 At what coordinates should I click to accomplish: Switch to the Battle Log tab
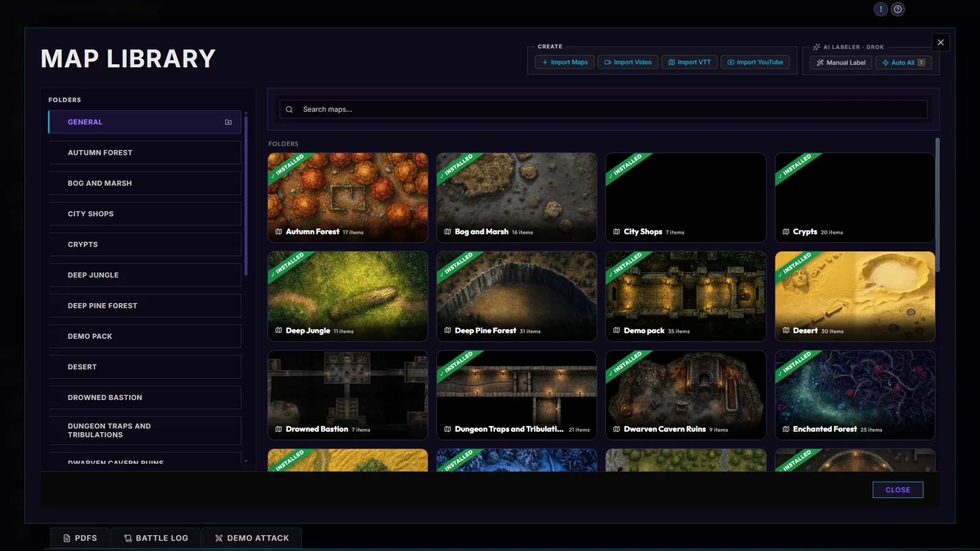click(x=156, y=538)
